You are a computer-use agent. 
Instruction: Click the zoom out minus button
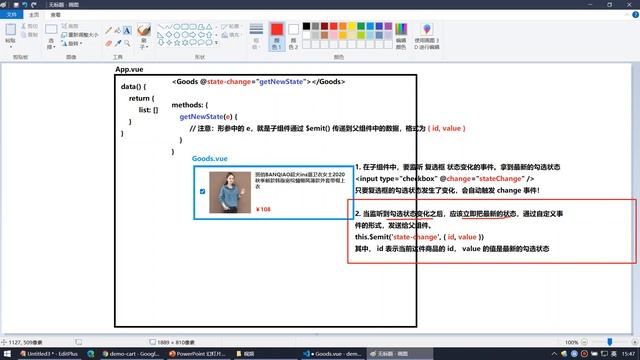point(584,342)
